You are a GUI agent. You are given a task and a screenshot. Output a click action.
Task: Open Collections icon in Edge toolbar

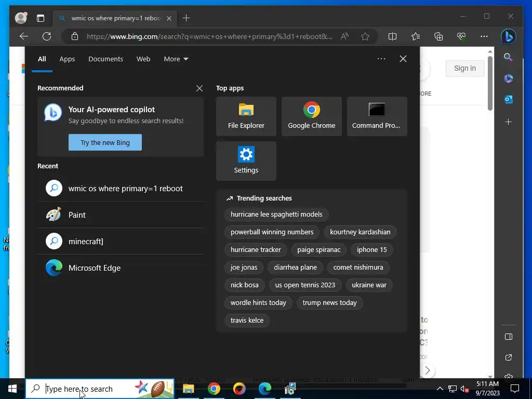[438, 36]
